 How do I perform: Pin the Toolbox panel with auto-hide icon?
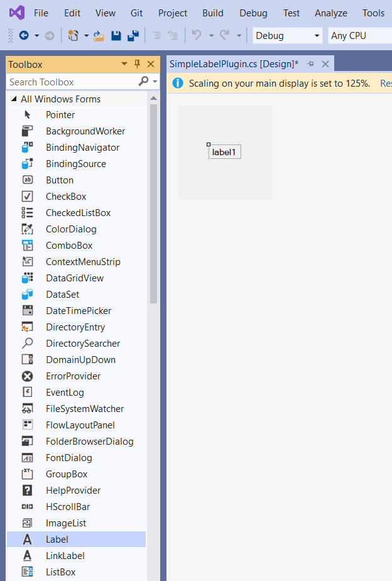click(x=138, y=64)
